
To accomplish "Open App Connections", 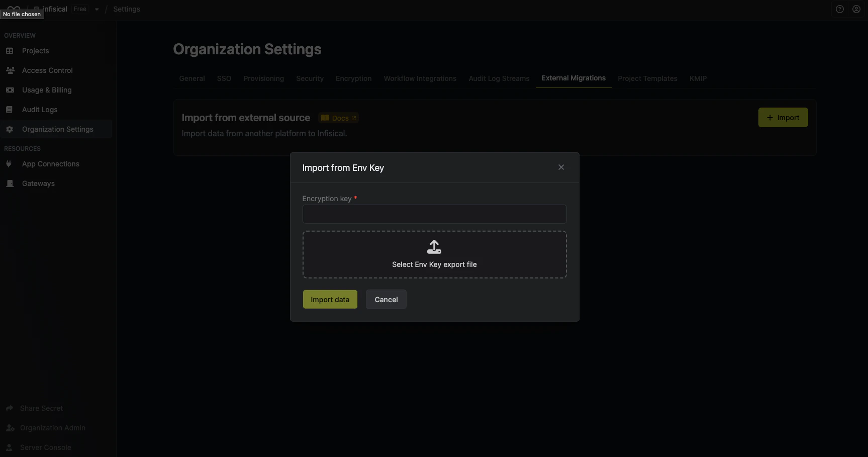I will [x=51, y=164].
